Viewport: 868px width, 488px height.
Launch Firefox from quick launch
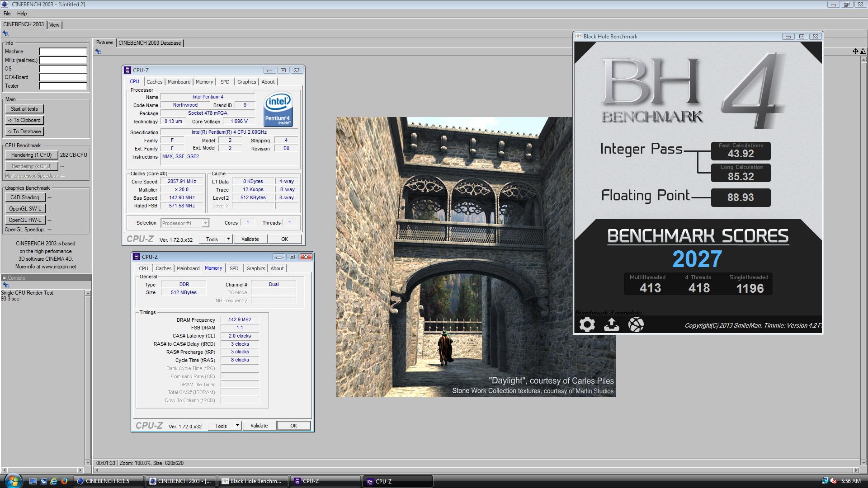point(64,481)
